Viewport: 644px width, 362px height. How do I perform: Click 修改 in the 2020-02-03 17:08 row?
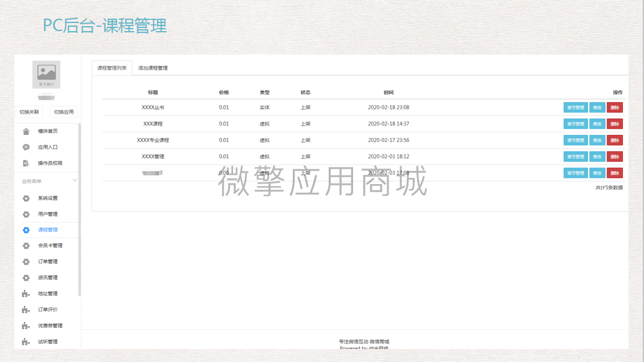597,173
